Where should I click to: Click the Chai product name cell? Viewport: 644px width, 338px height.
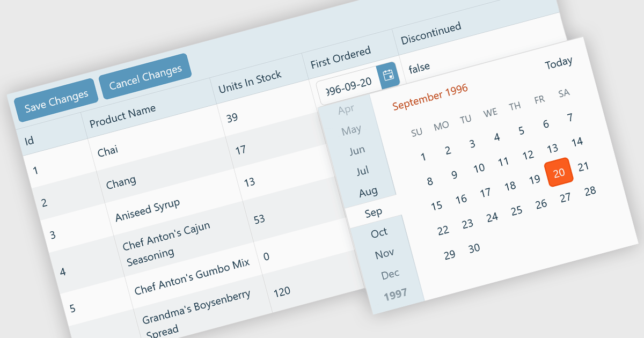(108, 150)
